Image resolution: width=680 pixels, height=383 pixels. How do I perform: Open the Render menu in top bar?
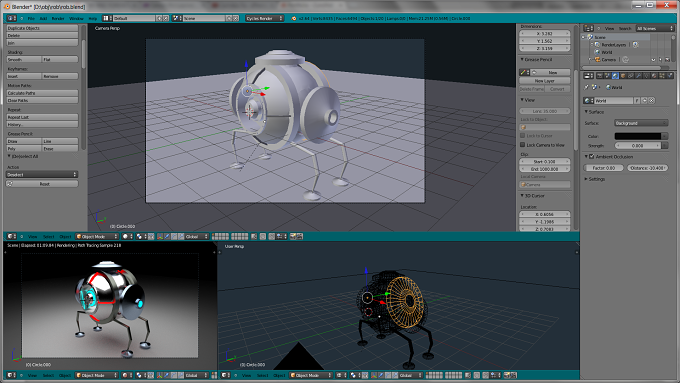click(x=58, y=19)
